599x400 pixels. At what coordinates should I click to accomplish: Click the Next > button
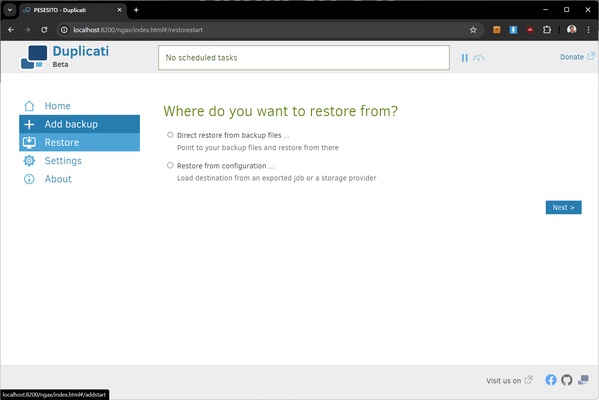(x=563, y=207)
